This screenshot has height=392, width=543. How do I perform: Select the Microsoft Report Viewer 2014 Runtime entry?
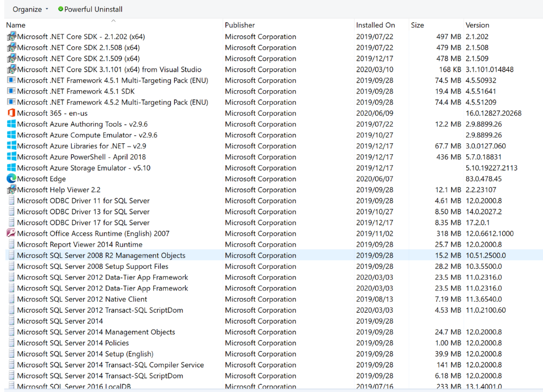coord(79,244)
